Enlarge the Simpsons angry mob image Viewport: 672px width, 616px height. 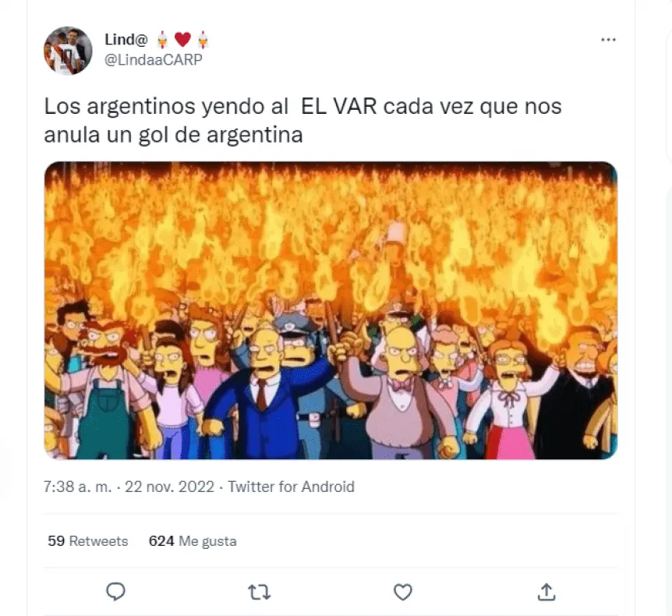click(331, 310)
